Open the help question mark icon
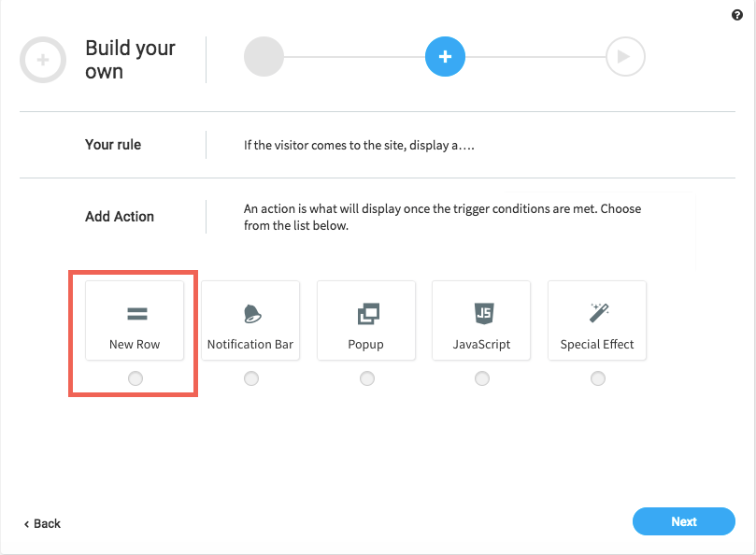Image resolution: width=756 pixels, height=555 pixels. [736, 15]
